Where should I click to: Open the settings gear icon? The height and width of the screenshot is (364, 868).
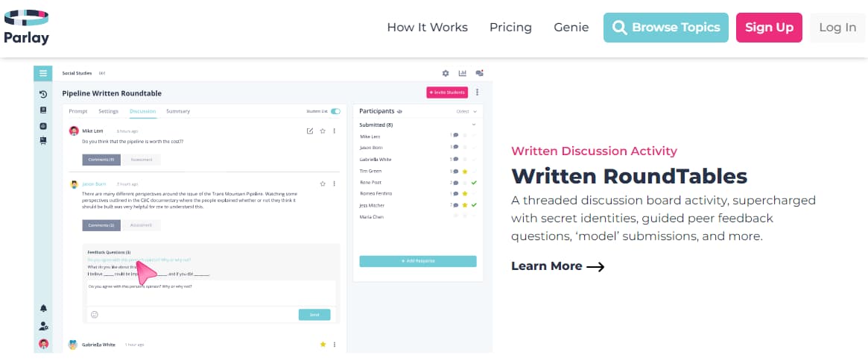coord(445,73)
